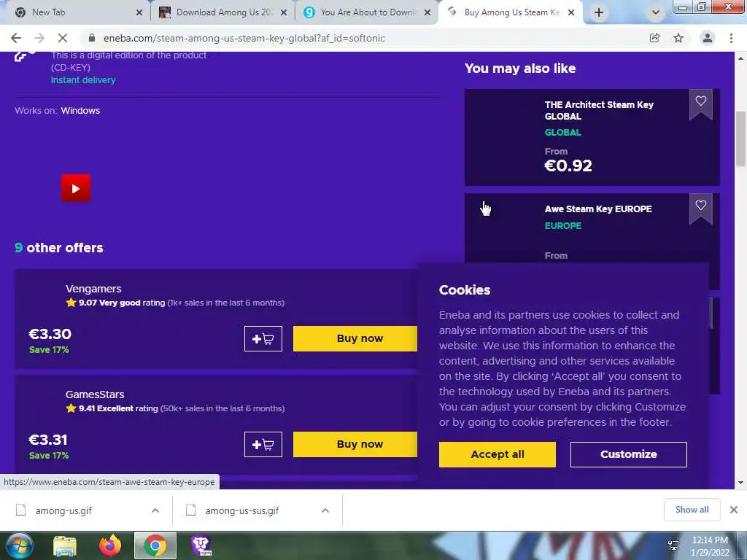Wishlist Awe Steam Key EUROPE
Viewport: 747px width, 560px height.
(700, 206)
